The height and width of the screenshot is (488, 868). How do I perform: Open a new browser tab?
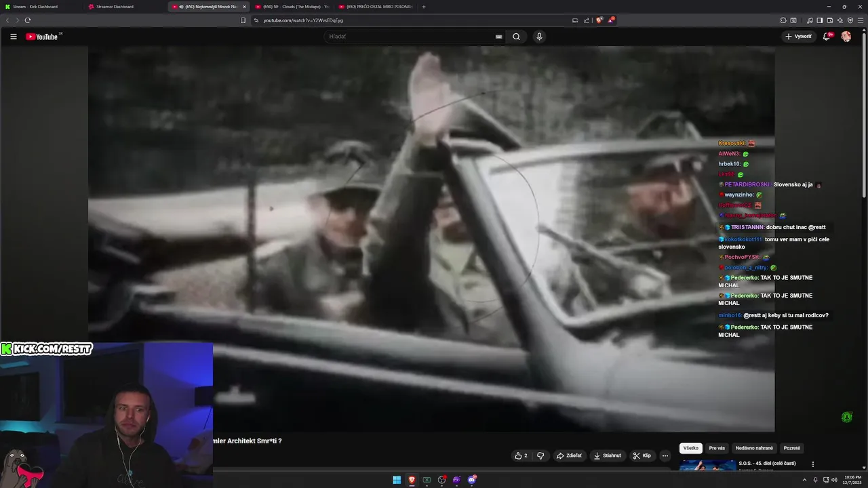click(424, 7)
